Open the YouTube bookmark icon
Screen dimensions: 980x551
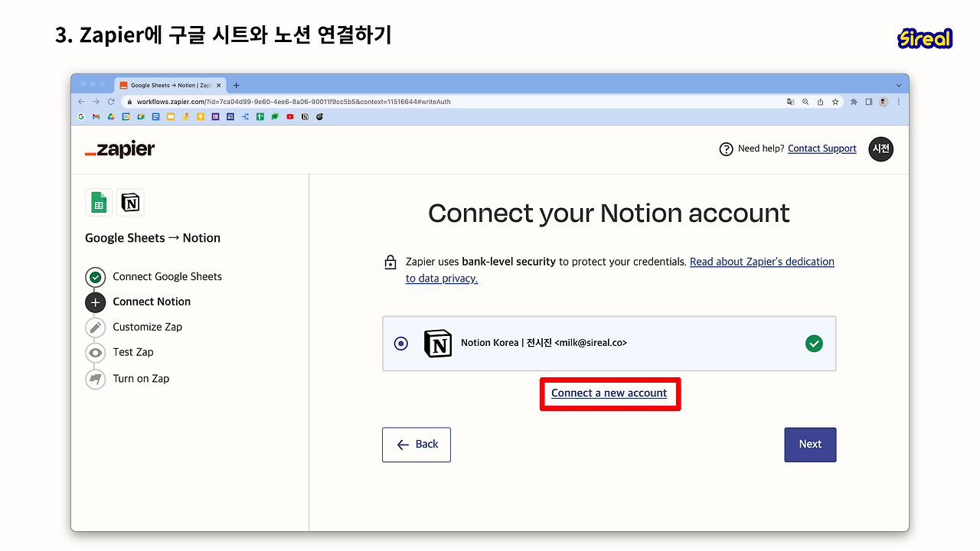pos(290,117)
